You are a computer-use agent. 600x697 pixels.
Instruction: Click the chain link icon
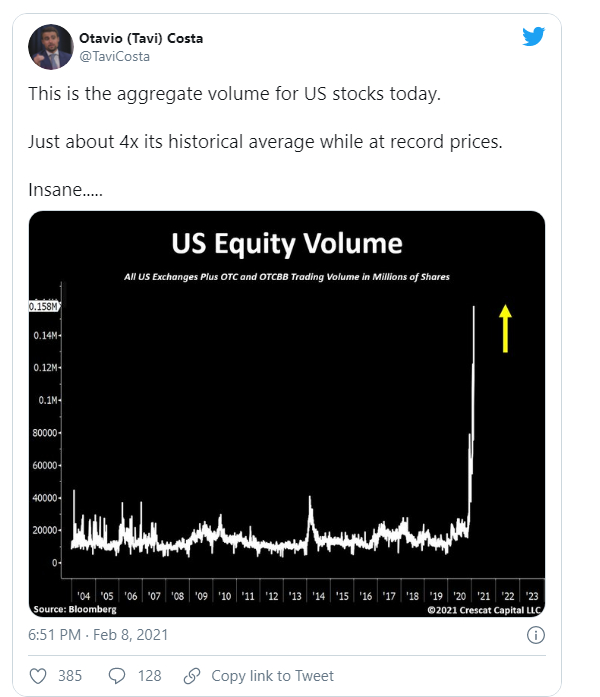coord(192,676)
